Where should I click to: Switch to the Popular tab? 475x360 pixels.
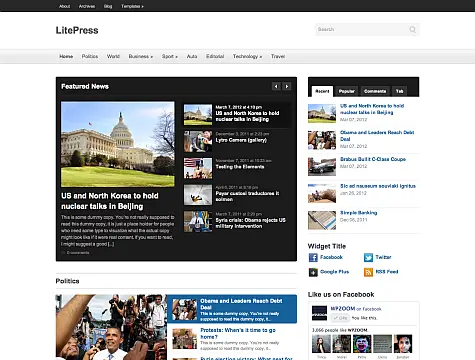tap(347, 91)
